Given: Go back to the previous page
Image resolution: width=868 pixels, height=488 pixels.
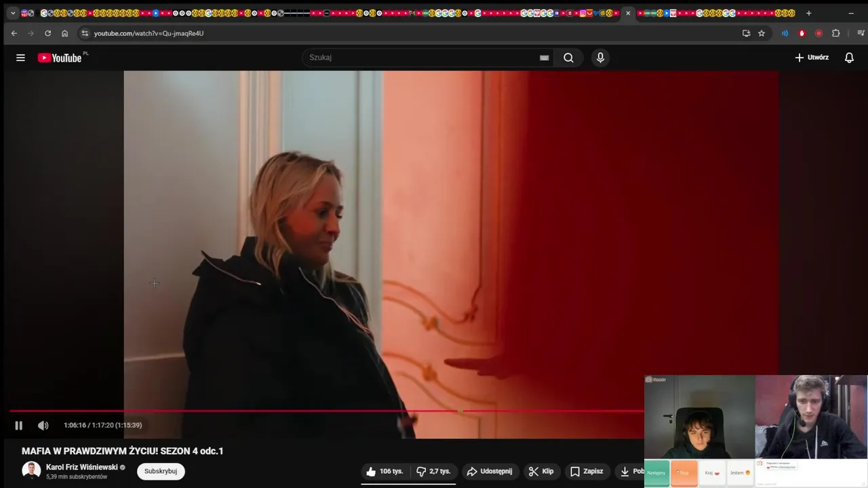Looking at the screenshot, I should pos(14,33).
